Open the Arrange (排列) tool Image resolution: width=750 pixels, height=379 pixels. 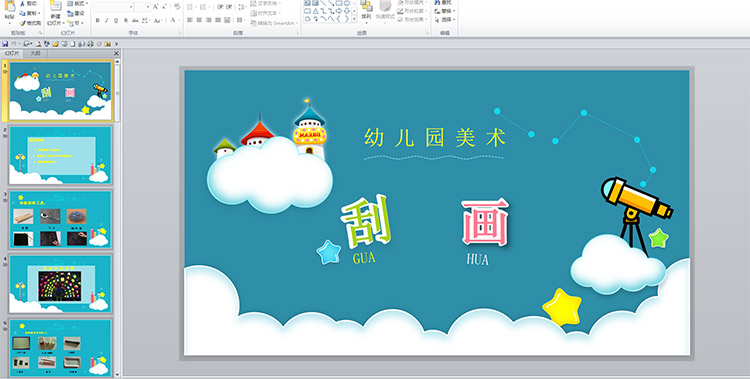click(366, 11)
